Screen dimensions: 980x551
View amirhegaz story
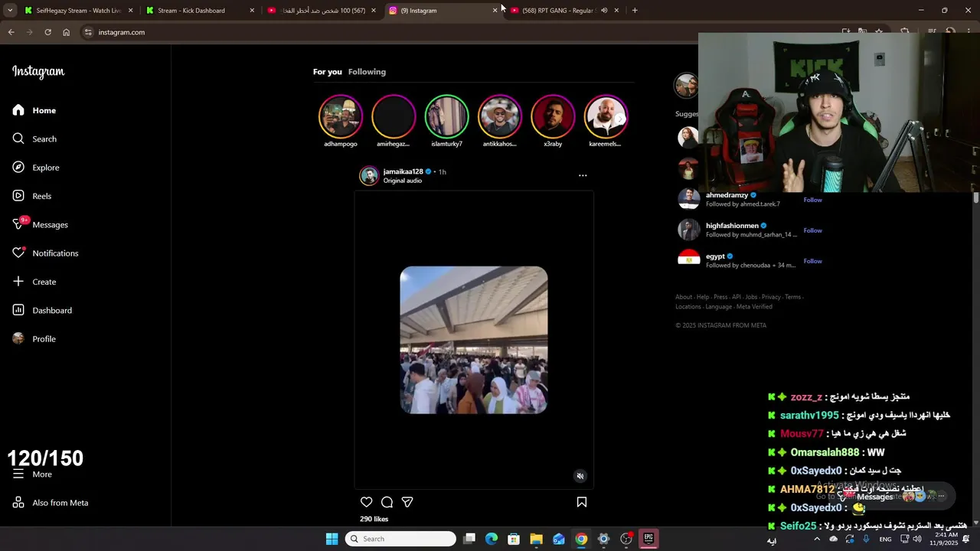pos(394,116)
